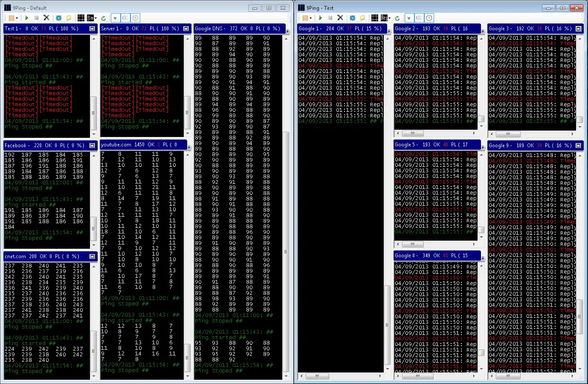Open settings gear in the Default window

[59, 18]
